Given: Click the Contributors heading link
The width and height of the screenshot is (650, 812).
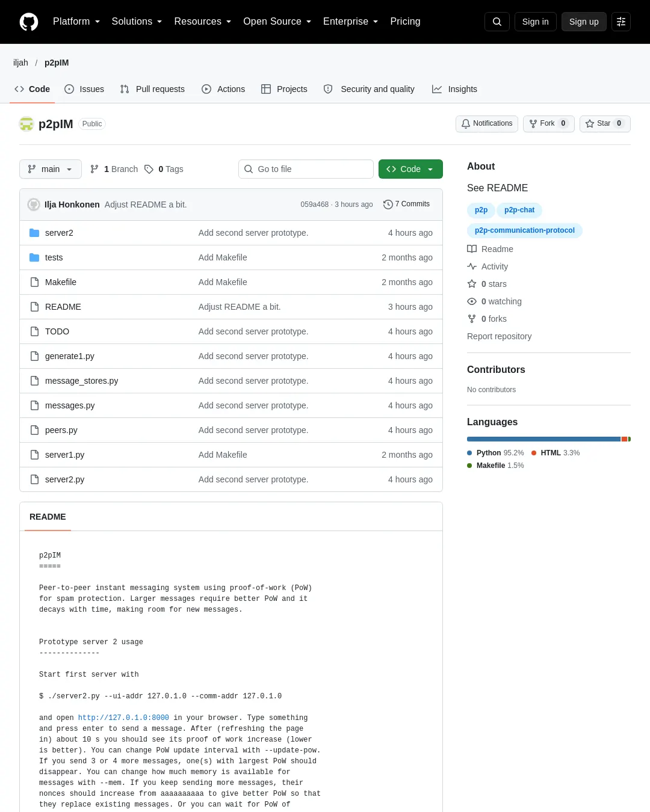Looking at the screenshot, I should click(496, 369).
